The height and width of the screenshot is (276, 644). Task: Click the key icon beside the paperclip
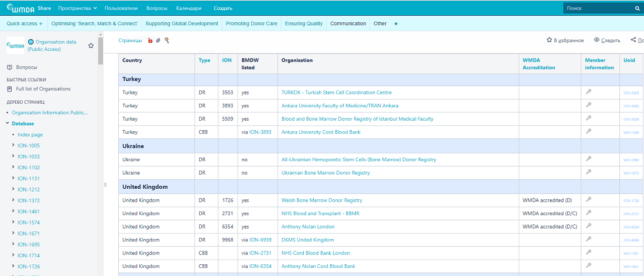point(167,40)
